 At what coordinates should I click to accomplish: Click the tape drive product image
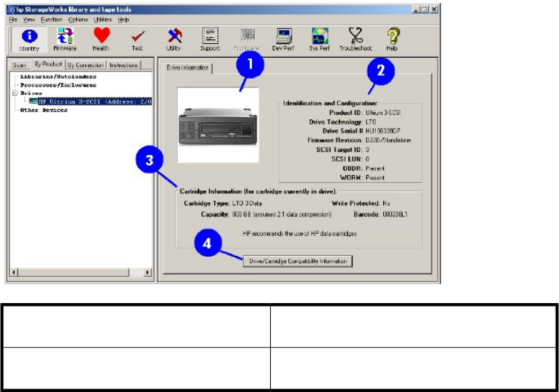pyautogui.click(x=218, y=125)
